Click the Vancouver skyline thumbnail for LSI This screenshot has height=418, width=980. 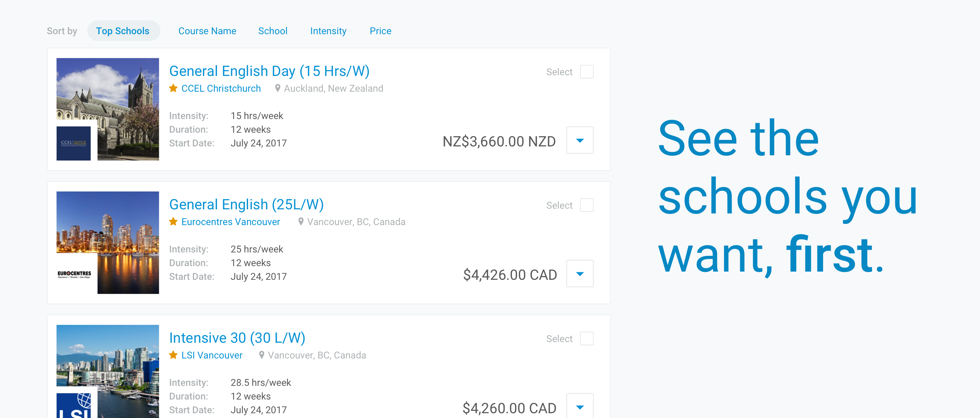tap(108, 371)
